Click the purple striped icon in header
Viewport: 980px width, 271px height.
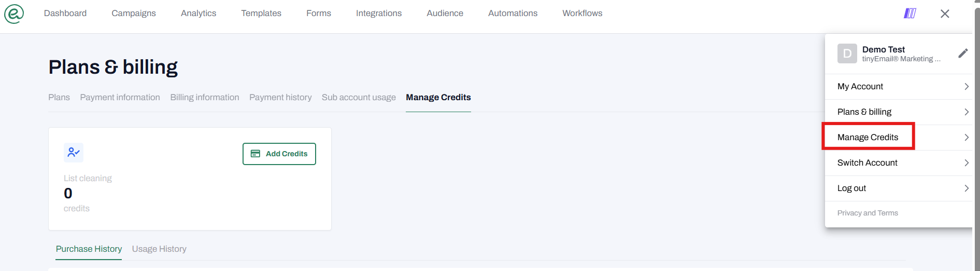coord(910,13)
